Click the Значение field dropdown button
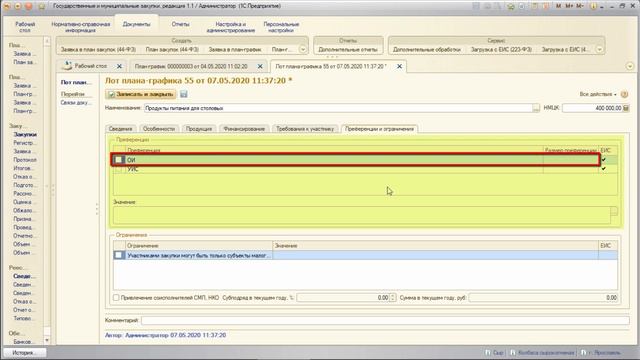This screenshot has height=360, width=640. click(614, 211)
